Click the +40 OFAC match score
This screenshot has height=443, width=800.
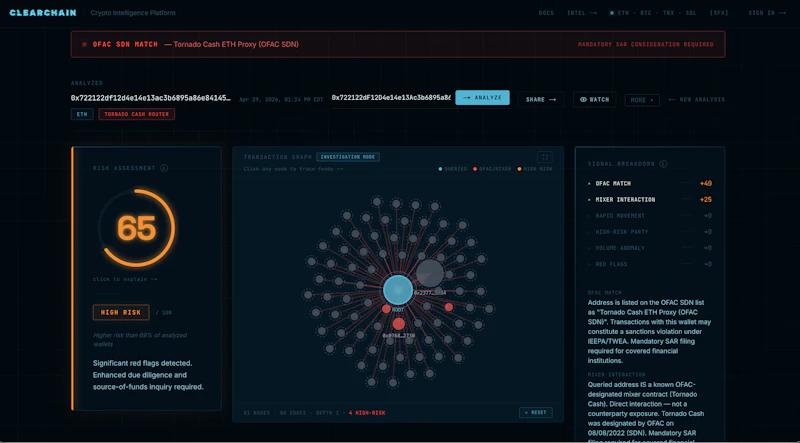[x=706, y=183]
